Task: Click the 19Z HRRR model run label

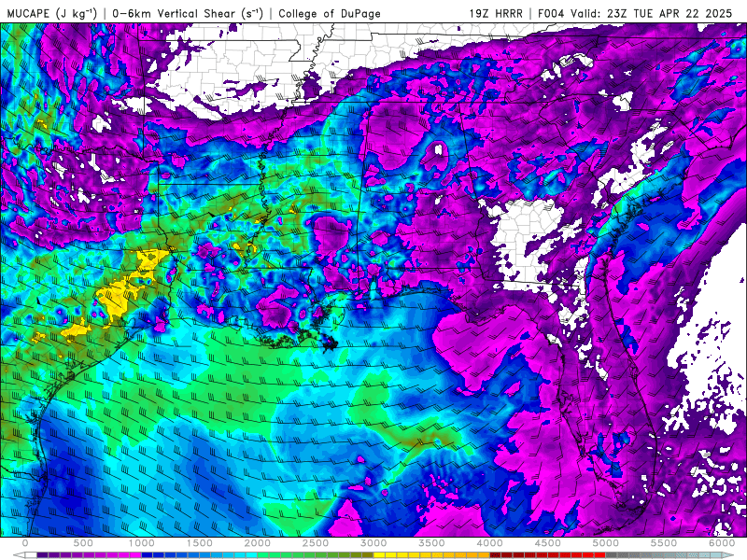Action: pos(496,13)
